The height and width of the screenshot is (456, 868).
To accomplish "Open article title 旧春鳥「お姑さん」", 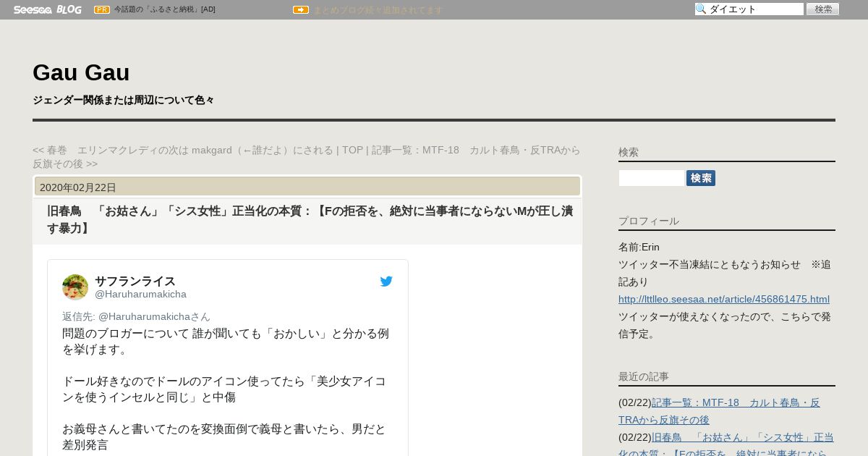I will coord(310,219).
